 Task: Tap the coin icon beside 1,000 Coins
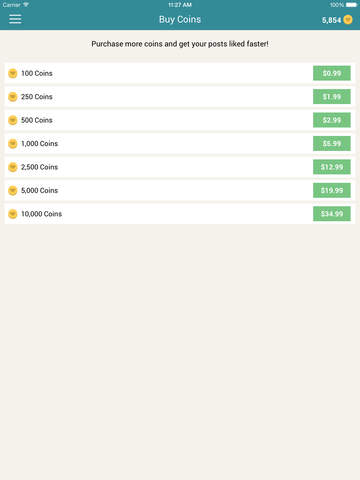pos(13,144)
